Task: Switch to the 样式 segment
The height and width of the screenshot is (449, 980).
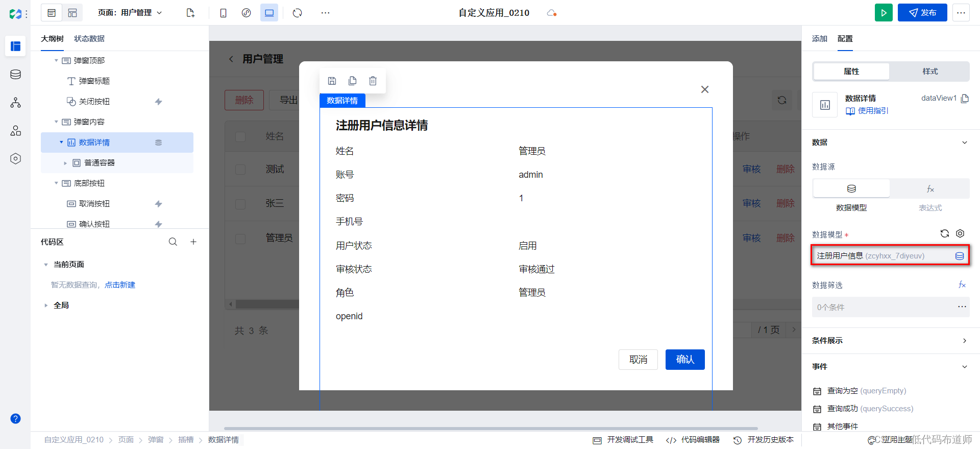Action: 930,72
